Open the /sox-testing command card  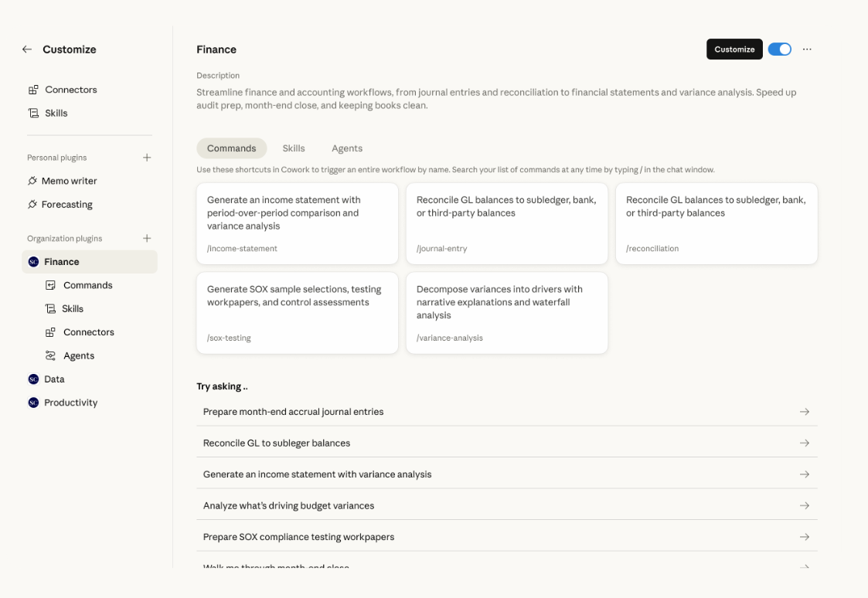(298, 313)
